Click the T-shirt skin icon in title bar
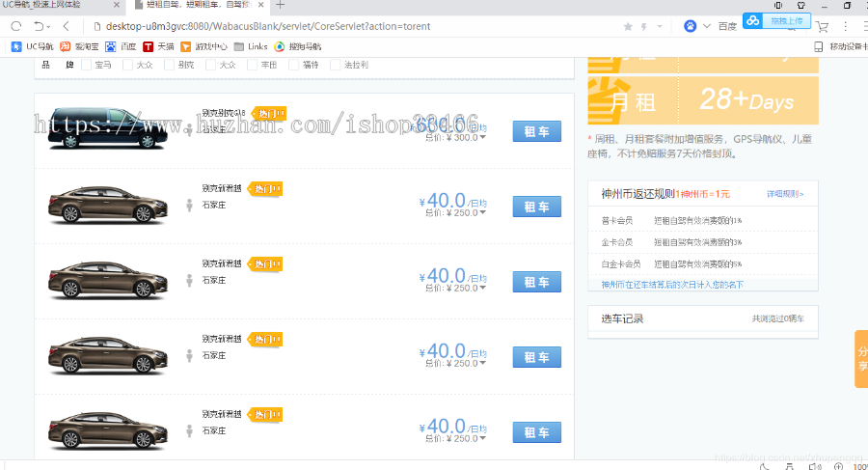 point(801,5)
